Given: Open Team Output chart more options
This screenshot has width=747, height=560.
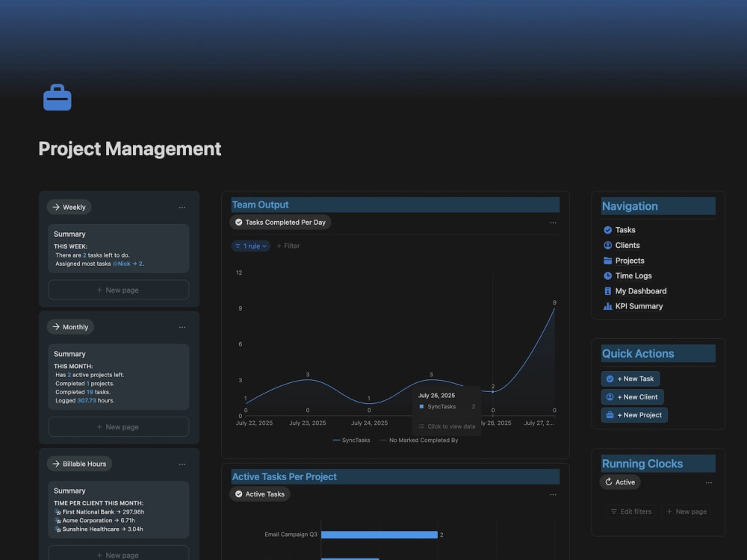Looking at the screenshot, I should pyautogui.click(x=553, y=223).
